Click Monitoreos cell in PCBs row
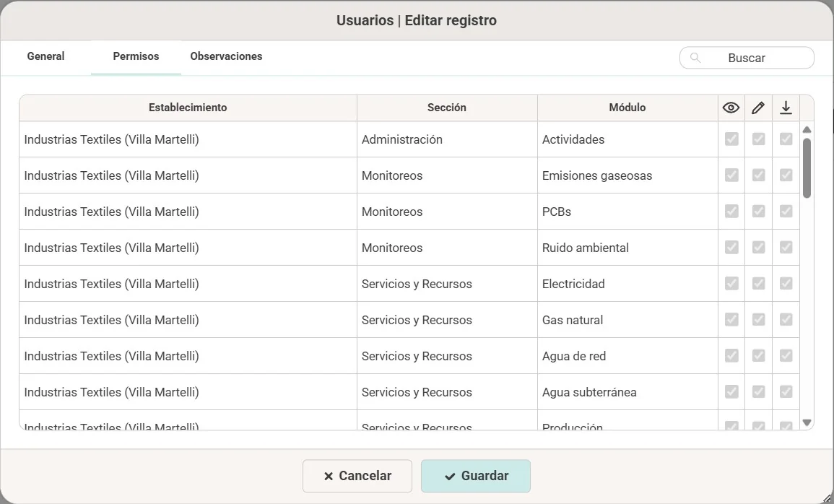The height and width of the screenshot is (504, 834). tap(447, 212)
